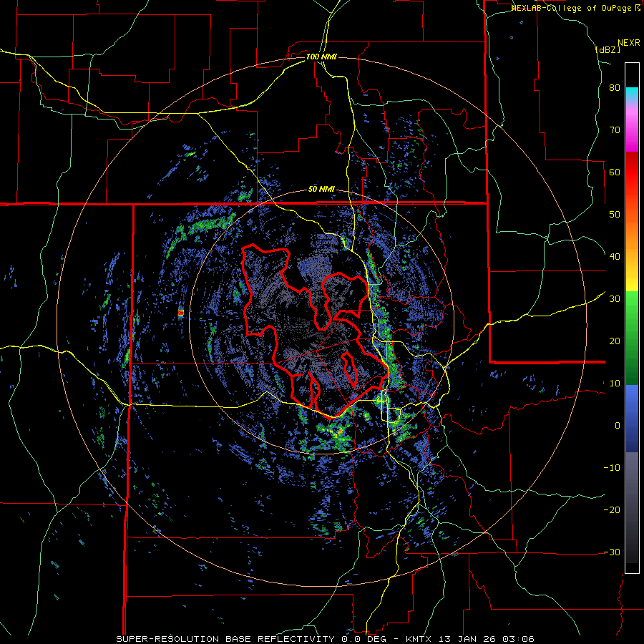Screen dimensions: 644x644
Task: Click the SUPER-RESOLUTION BASE REFLECTIVITY caption
Action: pos(225,639)
